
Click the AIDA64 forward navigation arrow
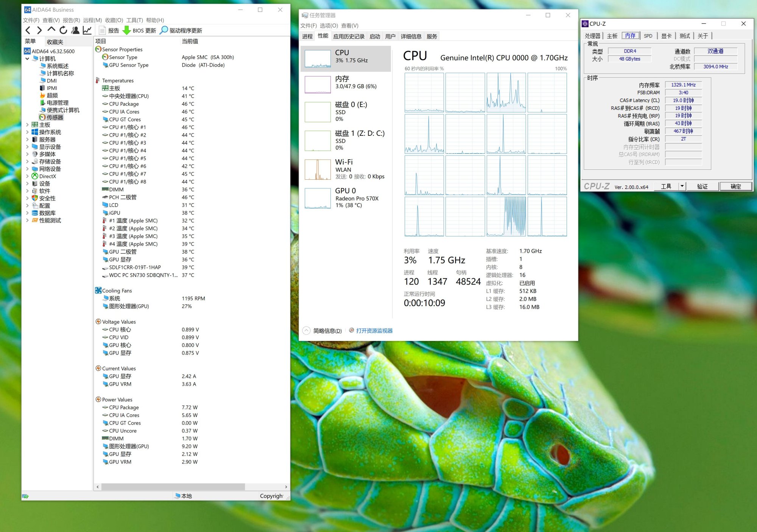pos(39,30)
